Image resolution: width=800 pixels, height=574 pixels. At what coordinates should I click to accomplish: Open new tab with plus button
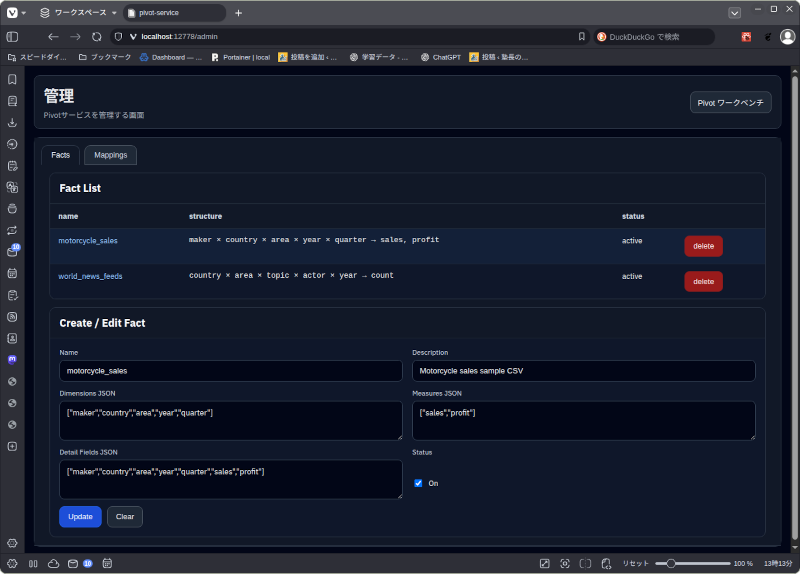point(238,13)
